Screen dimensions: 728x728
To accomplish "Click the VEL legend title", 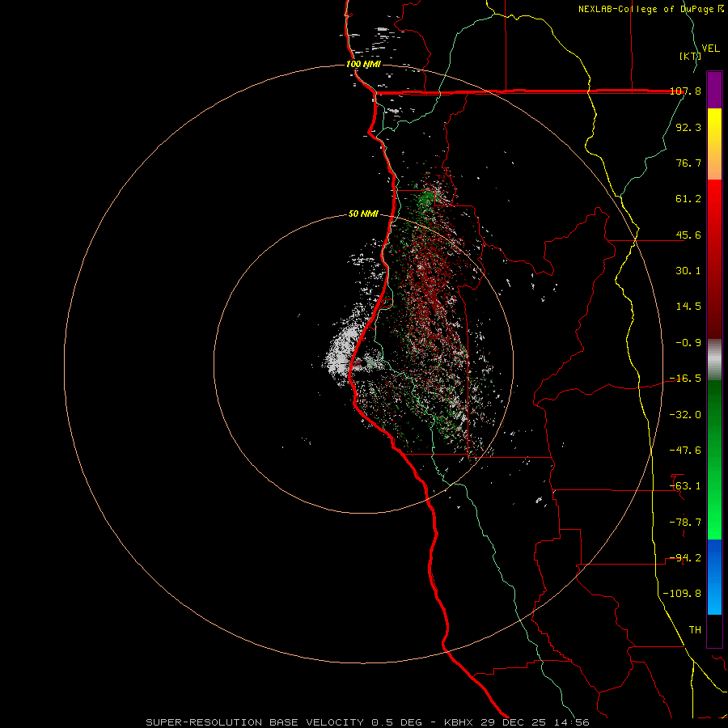I will 710,49.
